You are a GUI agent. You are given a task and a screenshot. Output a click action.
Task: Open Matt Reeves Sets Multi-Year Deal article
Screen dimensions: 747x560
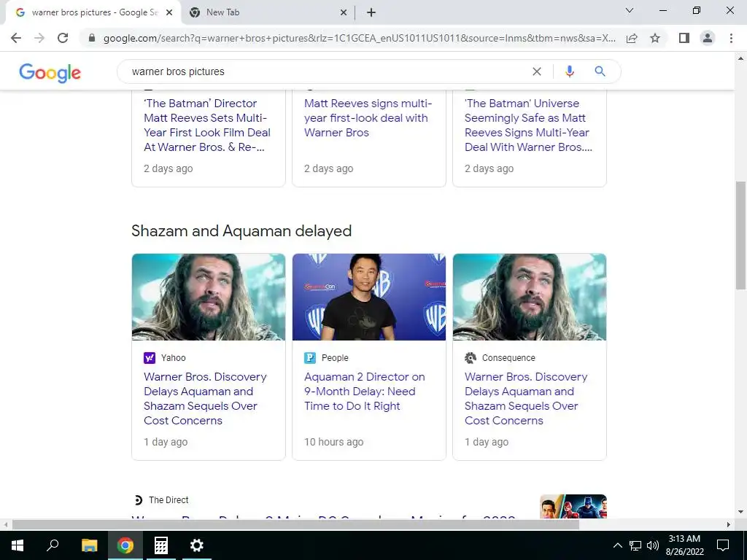(x=207, y=125)
